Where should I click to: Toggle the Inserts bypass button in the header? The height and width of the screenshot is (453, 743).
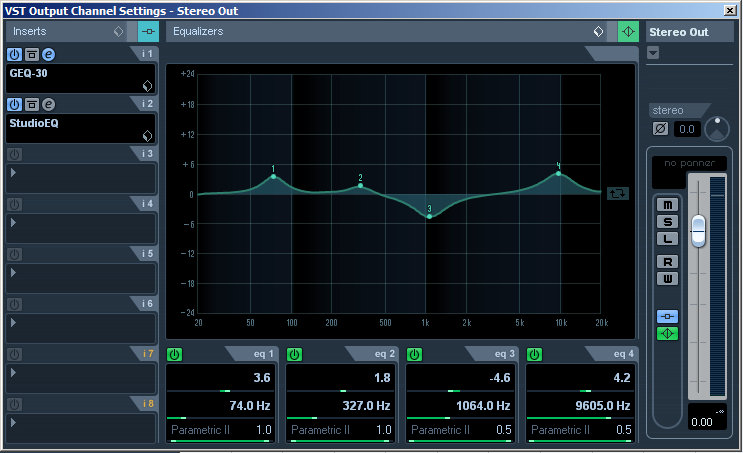[x=148, y=32]
